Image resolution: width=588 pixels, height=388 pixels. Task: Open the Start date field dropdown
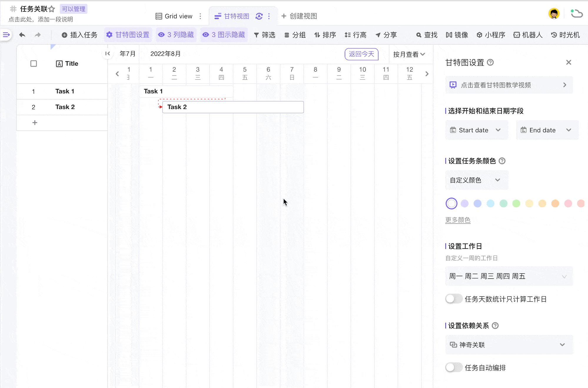[476, 130]
